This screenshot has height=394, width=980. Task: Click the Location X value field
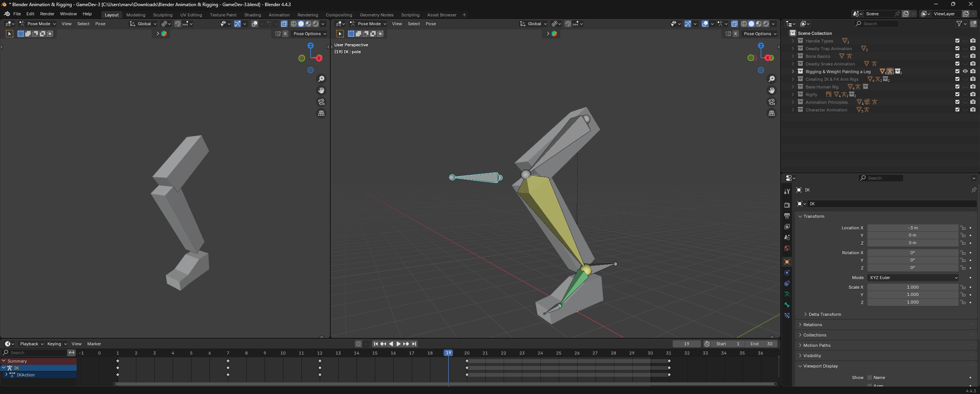(x=912, y=228)
